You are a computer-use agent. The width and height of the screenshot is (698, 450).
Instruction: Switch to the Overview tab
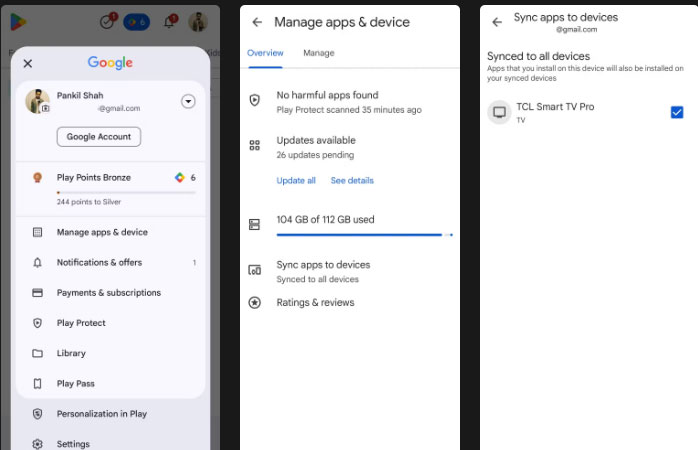click(265, 53)
